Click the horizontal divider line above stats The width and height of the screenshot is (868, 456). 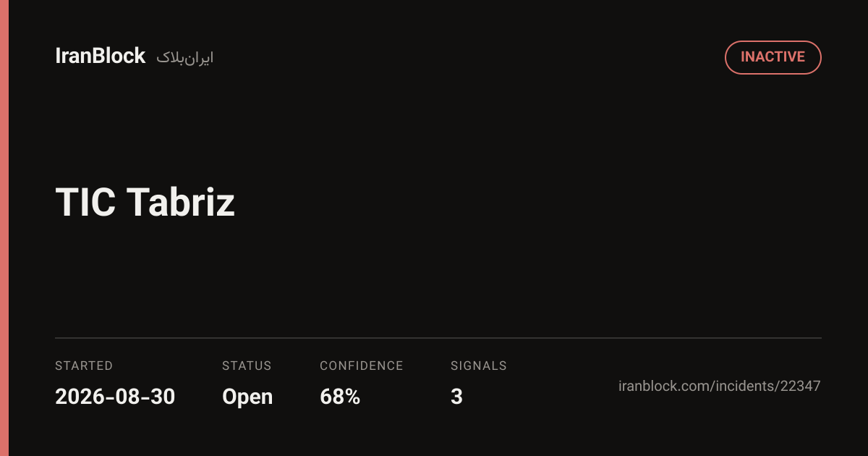pos(438,338)
